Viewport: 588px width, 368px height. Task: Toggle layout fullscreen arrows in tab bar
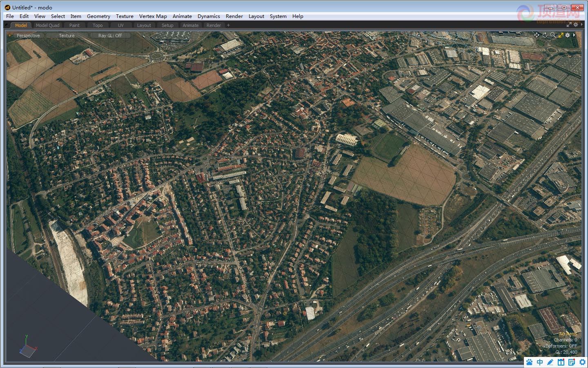[x=569, y=25]
